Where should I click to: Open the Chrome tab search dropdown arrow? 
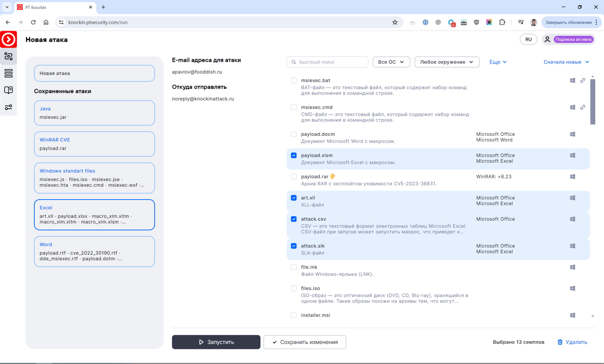pyautogui.click(x=7, y=7)
